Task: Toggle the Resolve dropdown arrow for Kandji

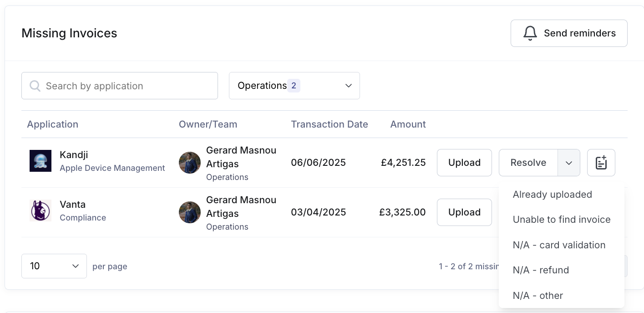Action: click(569, 163)
